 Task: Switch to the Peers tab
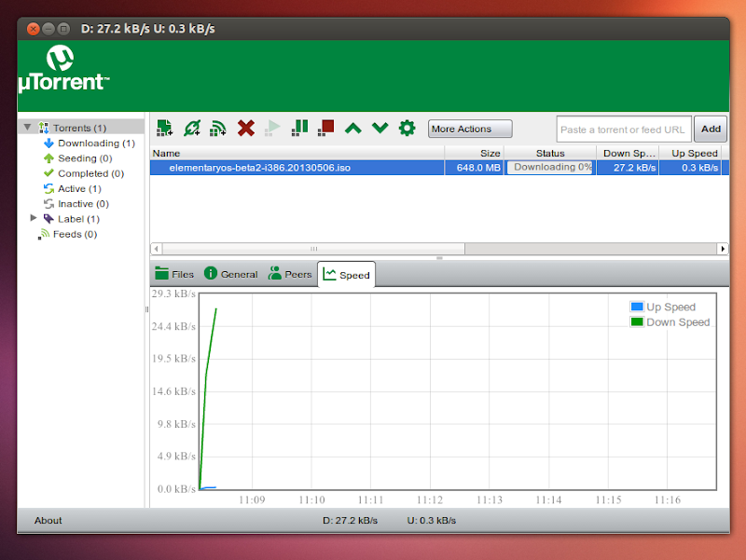click(290, 274)
